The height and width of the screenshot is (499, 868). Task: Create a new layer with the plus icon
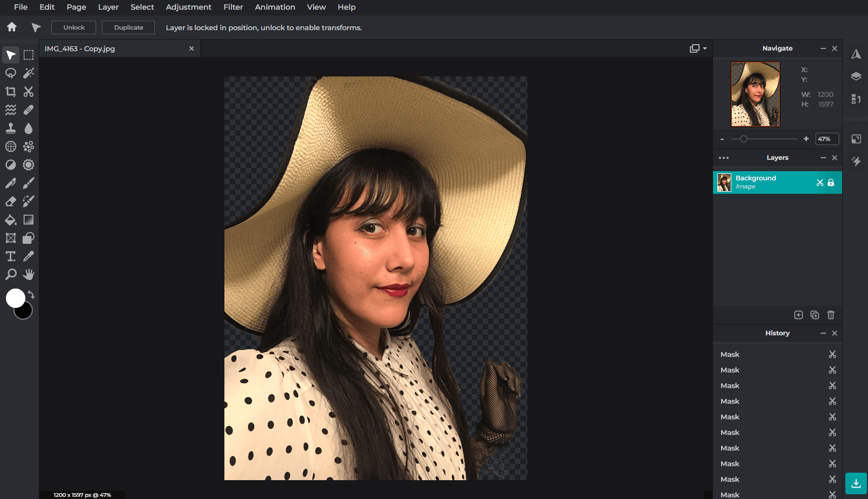click(x=799, y=315)
